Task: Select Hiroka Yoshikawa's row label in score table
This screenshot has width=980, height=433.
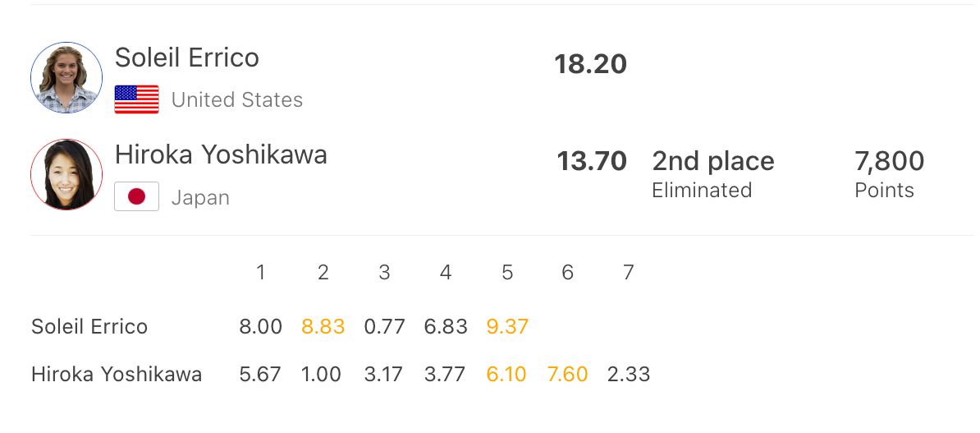Action: coord(117,375)
